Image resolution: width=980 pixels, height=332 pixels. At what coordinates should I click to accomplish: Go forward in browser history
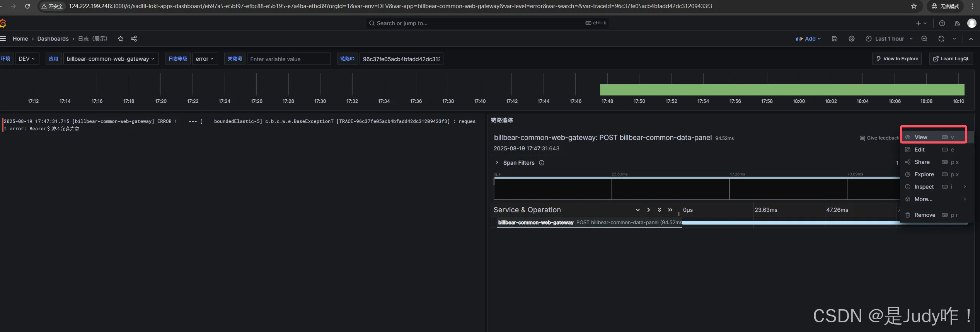coord(14,6)
